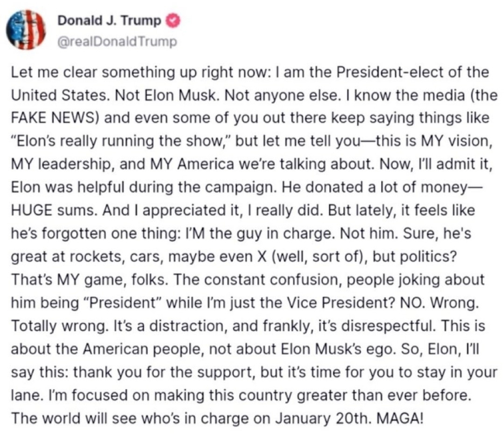Click the word MAGA! ending the post
This screenshot has height=435, width=504.
pyautogui.click(x=400, y=418)
